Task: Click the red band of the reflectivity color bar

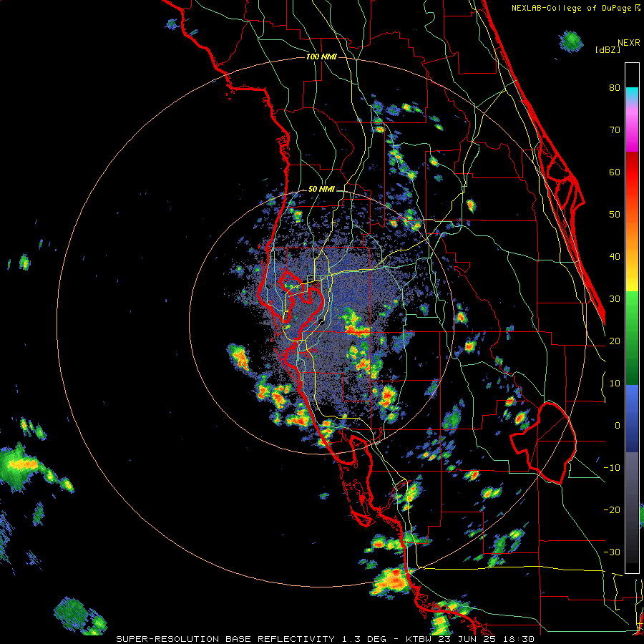Action: (632, 172)
